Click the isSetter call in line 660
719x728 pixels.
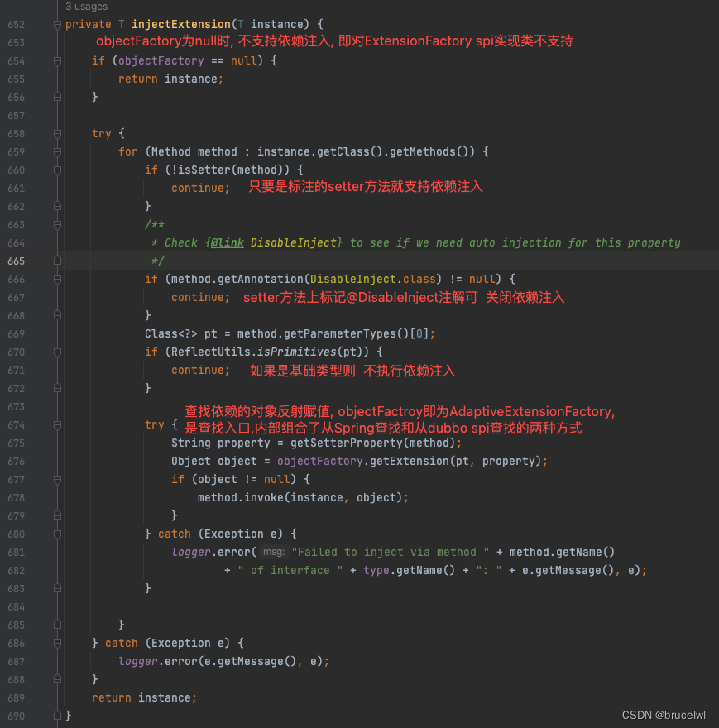click(204, 170)
